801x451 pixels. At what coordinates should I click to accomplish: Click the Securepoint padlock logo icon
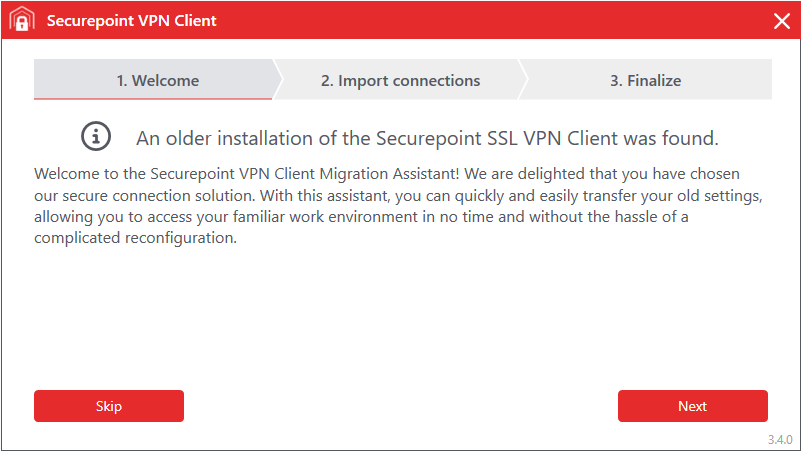[21, 21]
